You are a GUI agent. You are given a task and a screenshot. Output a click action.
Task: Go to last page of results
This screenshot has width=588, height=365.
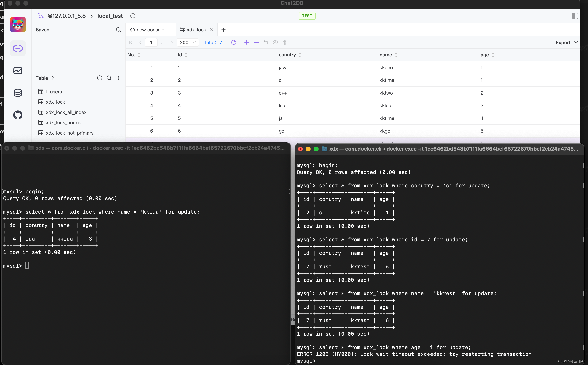172,42
